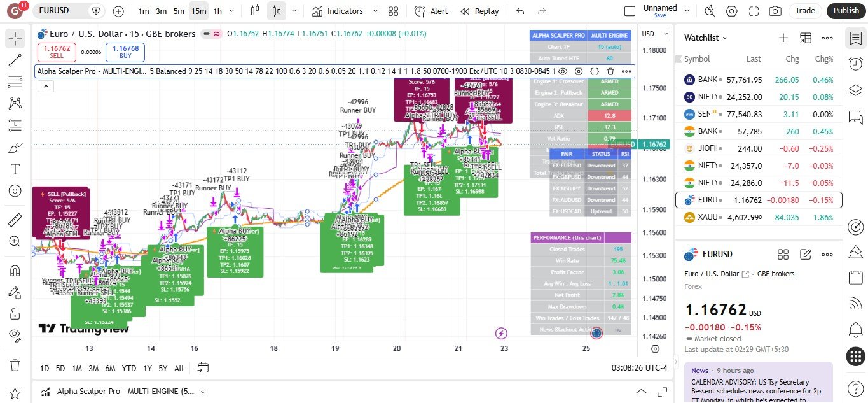The height and width of the screenshot is (403, 868).
Task: Select the 1D date range
Action: (45, 368)
